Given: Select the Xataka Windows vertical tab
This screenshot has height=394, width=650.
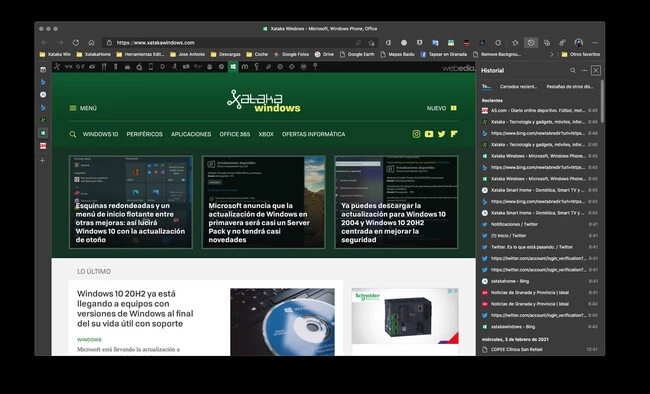Looking at the screenshot, I should click(x=43, y=133).
